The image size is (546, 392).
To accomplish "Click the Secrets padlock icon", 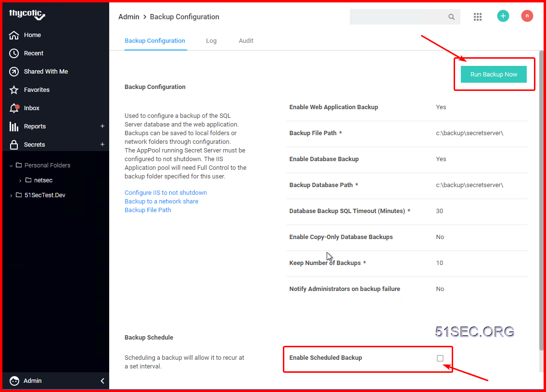I will 14,145.
